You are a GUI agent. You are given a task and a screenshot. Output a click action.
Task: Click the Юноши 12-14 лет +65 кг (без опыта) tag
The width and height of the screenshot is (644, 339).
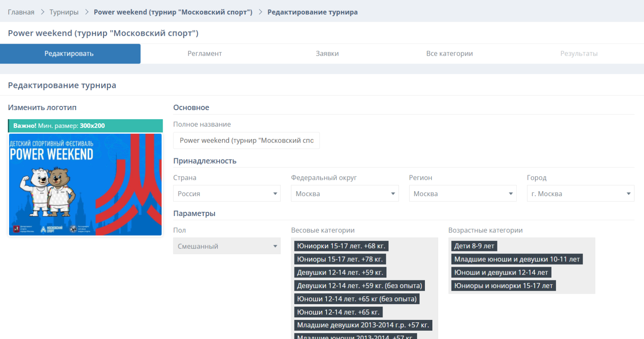pos(356,299)
